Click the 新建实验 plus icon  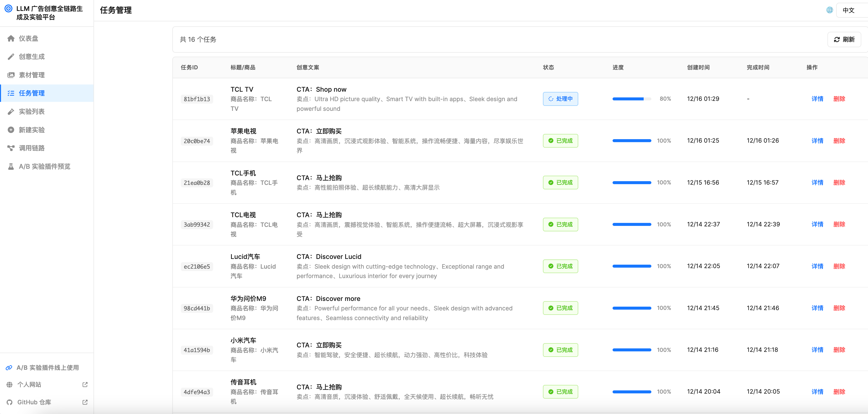click(x=11, y=129)
